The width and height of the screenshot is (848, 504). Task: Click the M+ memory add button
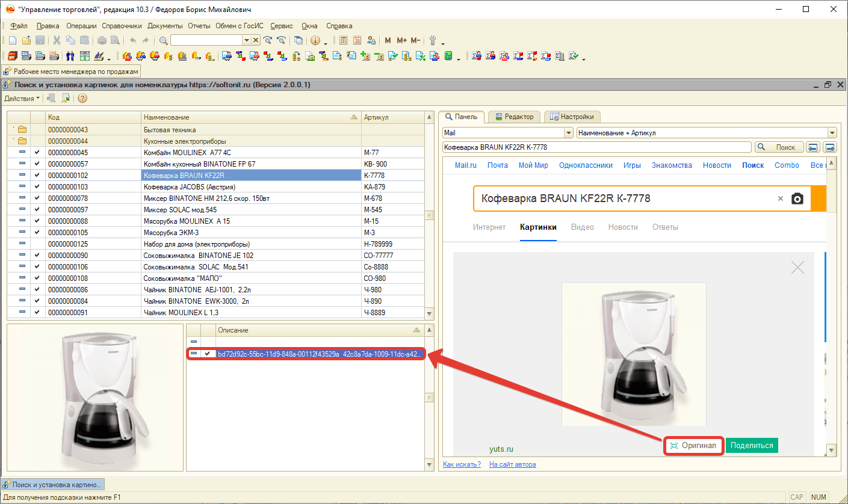pyautogui.click(x=401, y=40)
